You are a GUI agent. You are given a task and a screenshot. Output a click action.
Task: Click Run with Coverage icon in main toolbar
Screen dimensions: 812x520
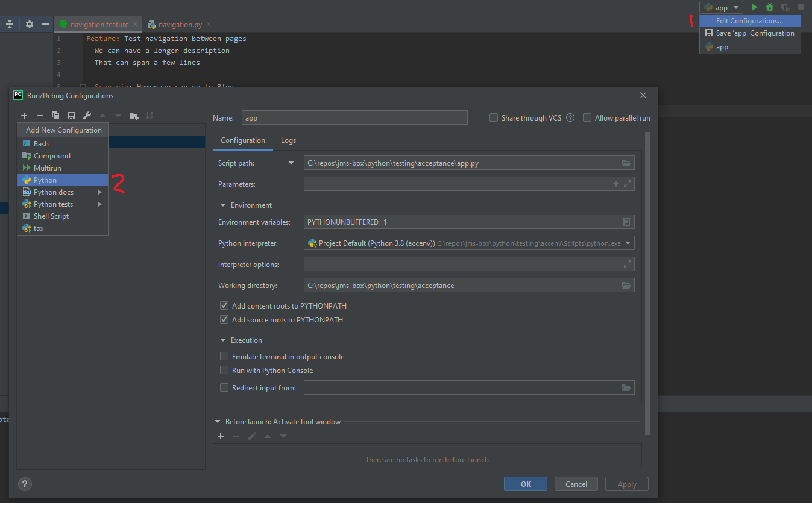[785, 8]
